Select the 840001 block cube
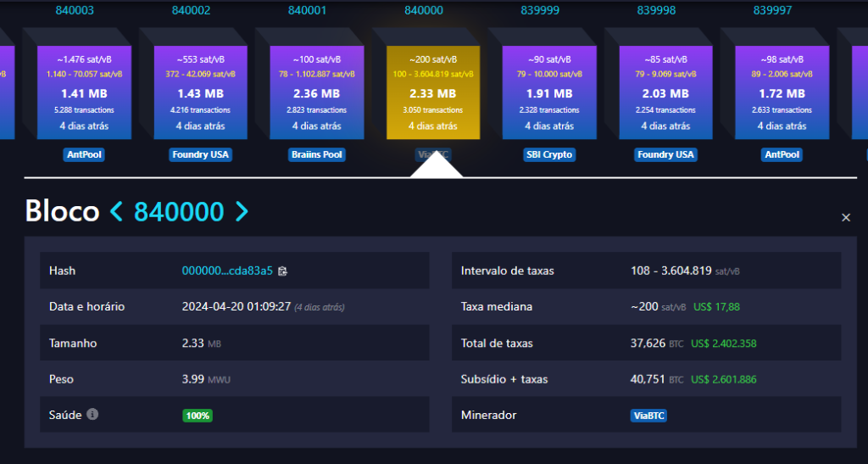The height and width of the screenshot is (464, 868). [317, 92]
